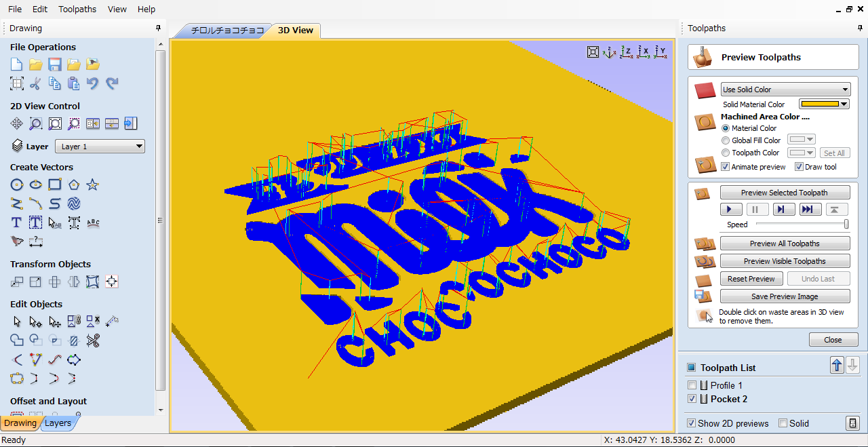Screen dimensions: 868x447
Task: Click the Undo arrow icon
Action: point(93,83)
